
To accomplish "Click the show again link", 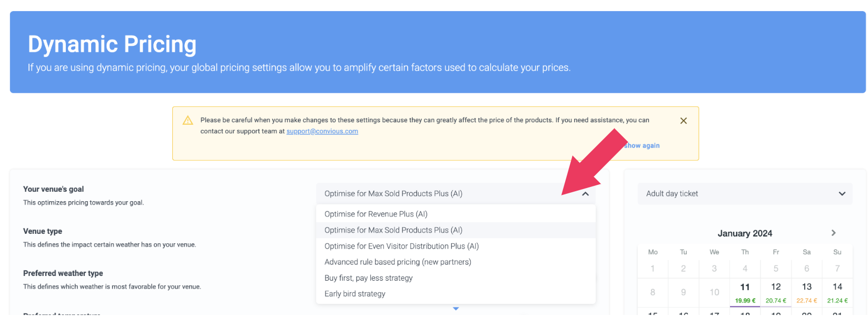I will [642, 145].
